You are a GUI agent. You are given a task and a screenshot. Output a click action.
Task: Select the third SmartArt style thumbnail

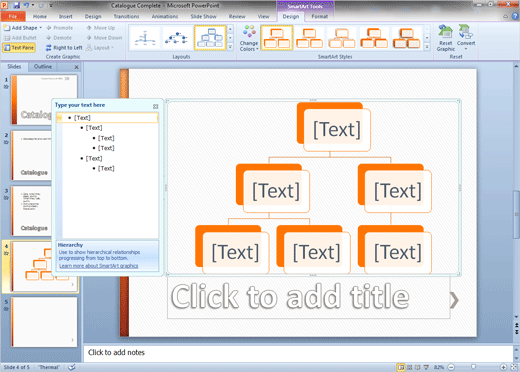pos(342,38)
